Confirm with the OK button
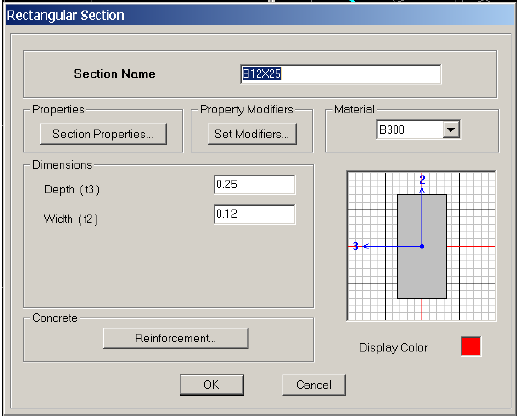517x418 pixels. pos(212,385)
